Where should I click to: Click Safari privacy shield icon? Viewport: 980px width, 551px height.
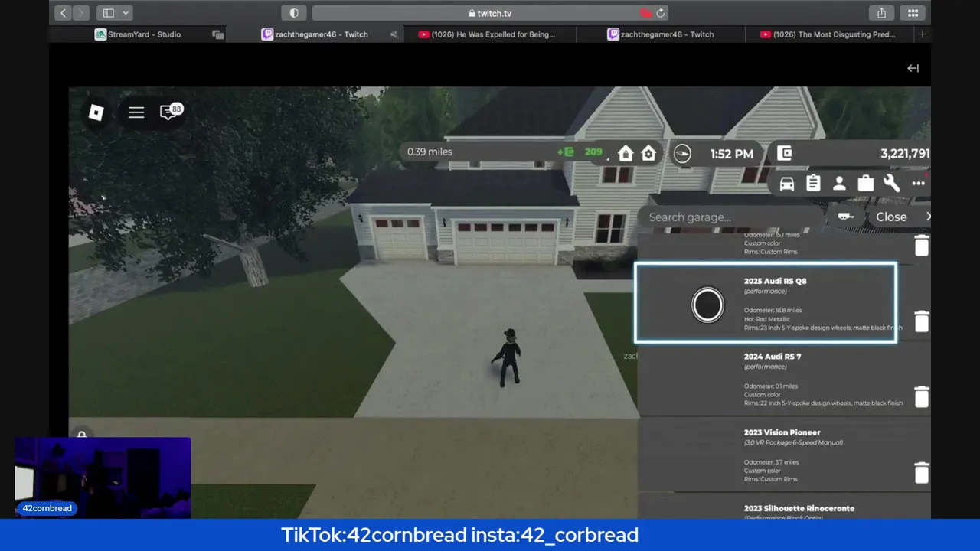click(x=293, y=13)
